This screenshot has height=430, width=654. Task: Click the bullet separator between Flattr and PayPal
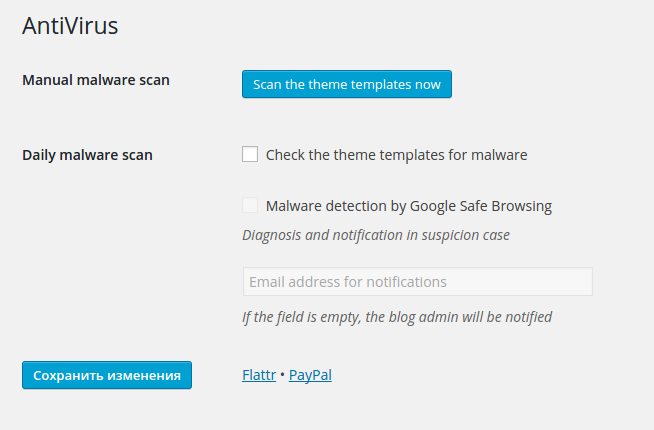click(282, 375)
